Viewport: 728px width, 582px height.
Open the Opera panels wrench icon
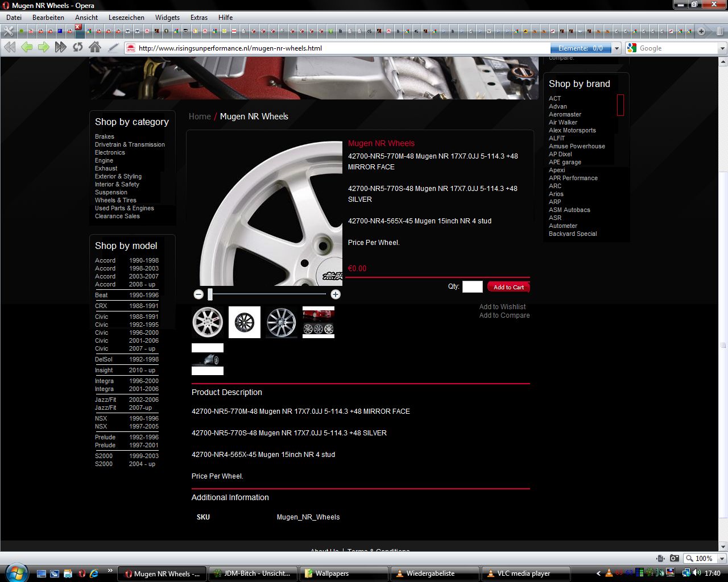pyautogui.click(x=9, y=31)
